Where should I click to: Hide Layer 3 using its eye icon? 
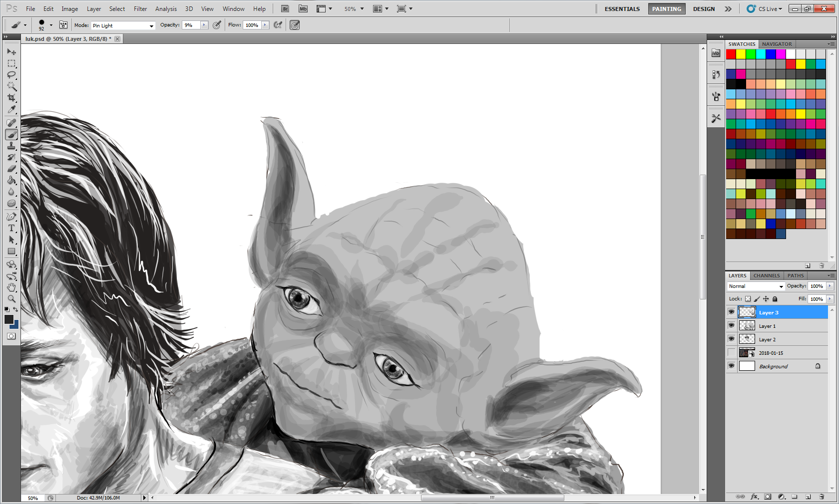[731, 312]
